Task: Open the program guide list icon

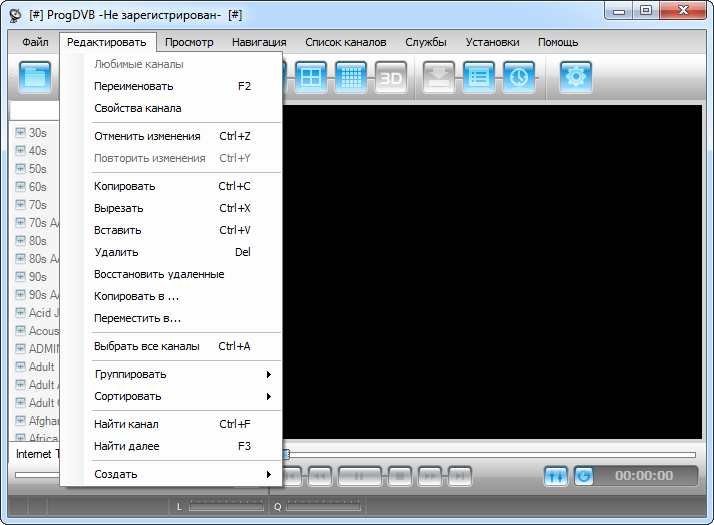Action: click(x=479, y=77)
